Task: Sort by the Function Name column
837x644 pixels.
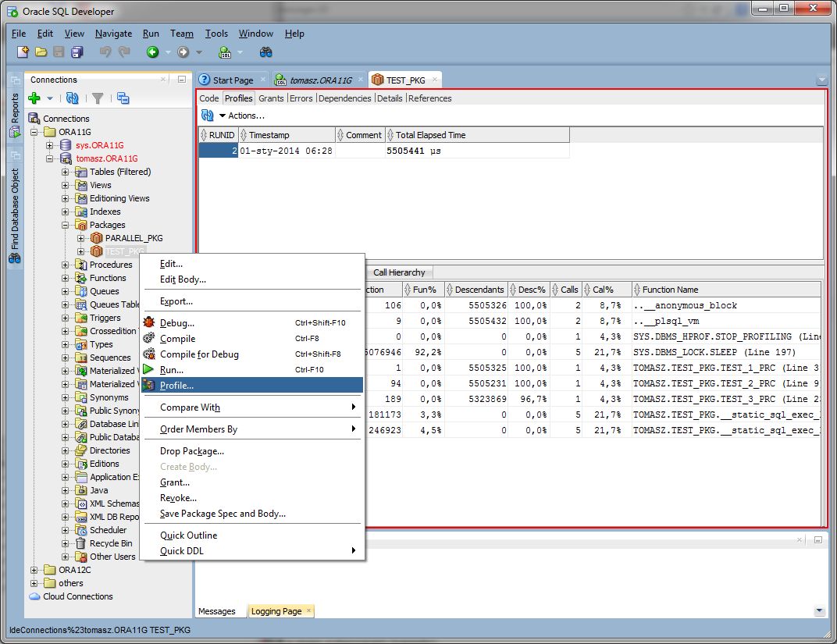Action: click(726, 290)
